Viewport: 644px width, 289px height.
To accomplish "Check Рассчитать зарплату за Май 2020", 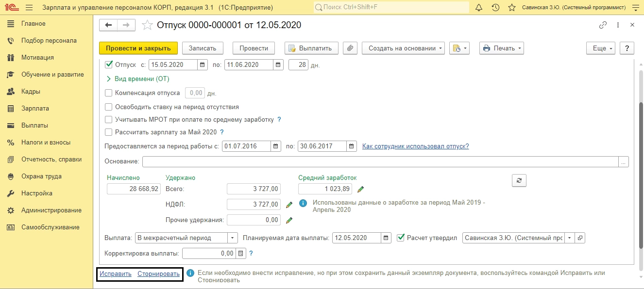I will click(x=109, y=132).
